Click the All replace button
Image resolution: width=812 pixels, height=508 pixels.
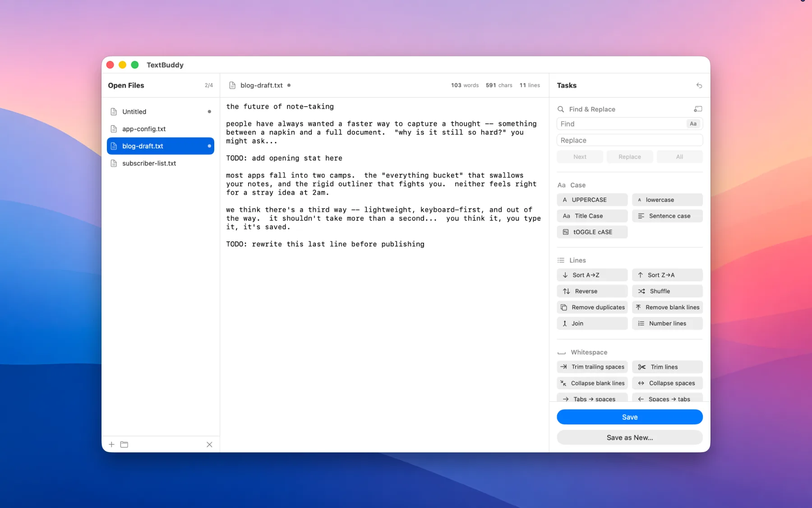click(679, 157)
